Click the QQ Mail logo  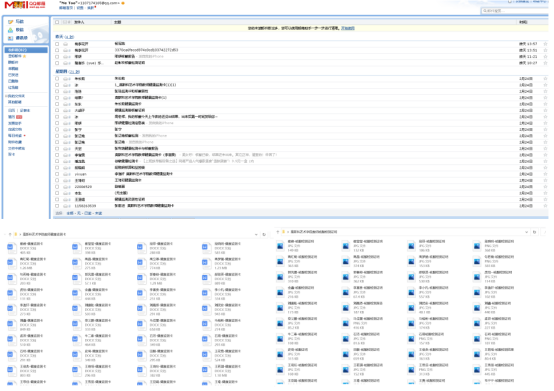[x=25, y=5]
